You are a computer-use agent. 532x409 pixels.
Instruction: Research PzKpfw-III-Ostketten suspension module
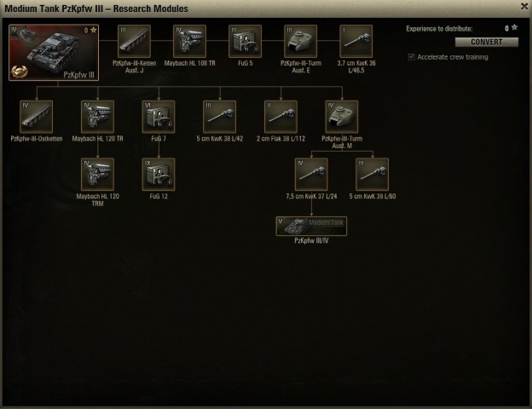click(37, 117)
